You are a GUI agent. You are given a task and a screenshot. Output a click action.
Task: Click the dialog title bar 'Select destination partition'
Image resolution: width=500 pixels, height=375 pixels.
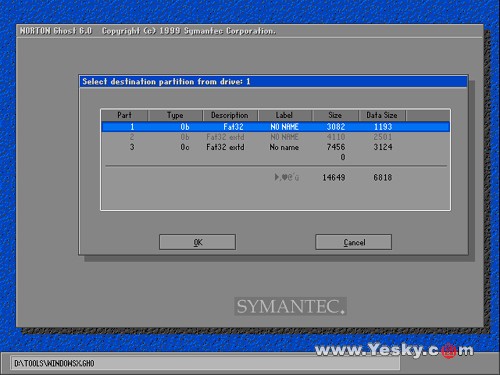[273, 82]
